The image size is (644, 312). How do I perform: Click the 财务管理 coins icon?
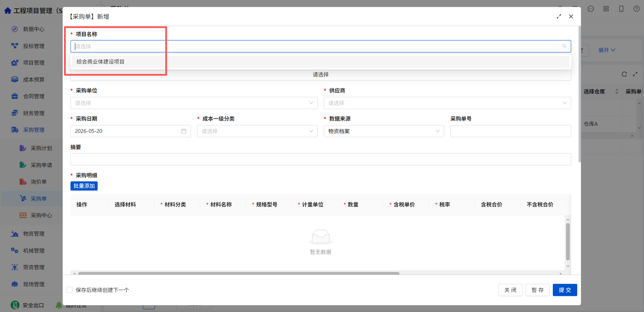15,113
